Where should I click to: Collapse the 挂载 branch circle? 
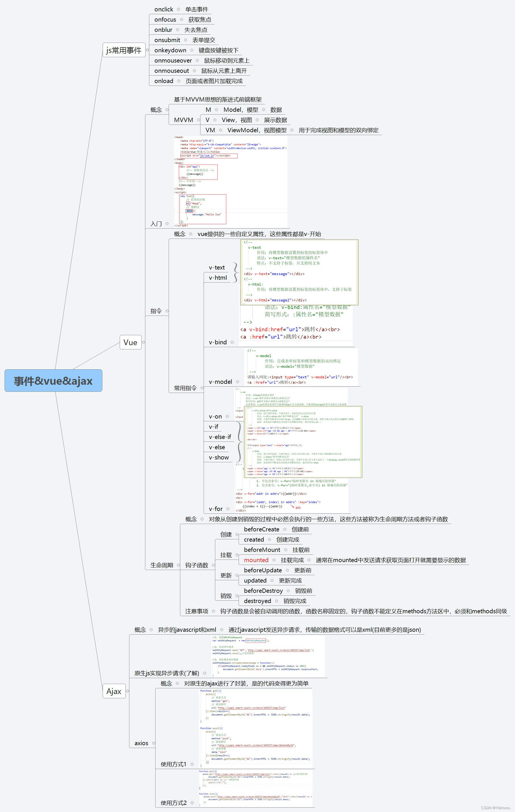pyautogui.click(x=237, y=555)
